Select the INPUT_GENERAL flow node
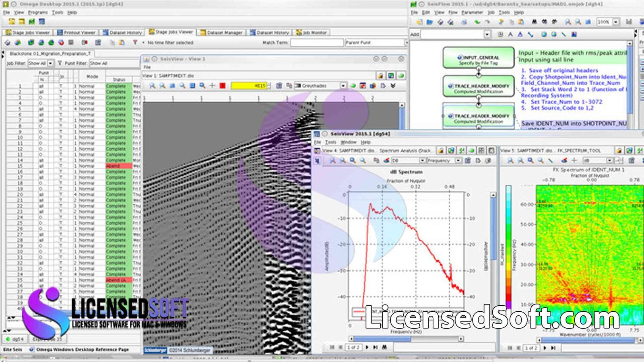 (479, 58)
